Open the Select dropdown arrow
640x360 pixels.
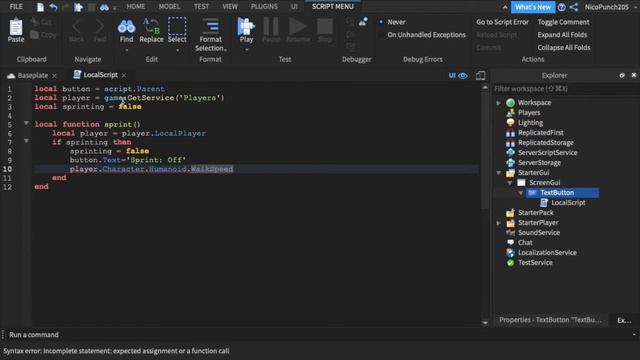point(177,50)
